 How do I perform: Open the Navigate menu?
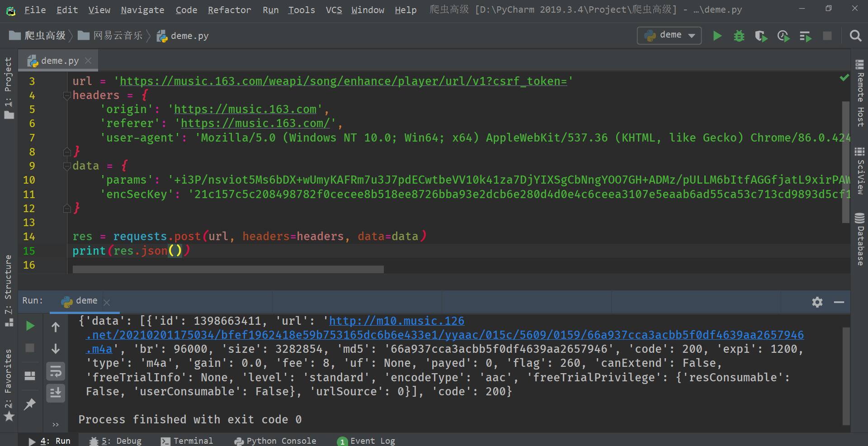click(142, 9)
